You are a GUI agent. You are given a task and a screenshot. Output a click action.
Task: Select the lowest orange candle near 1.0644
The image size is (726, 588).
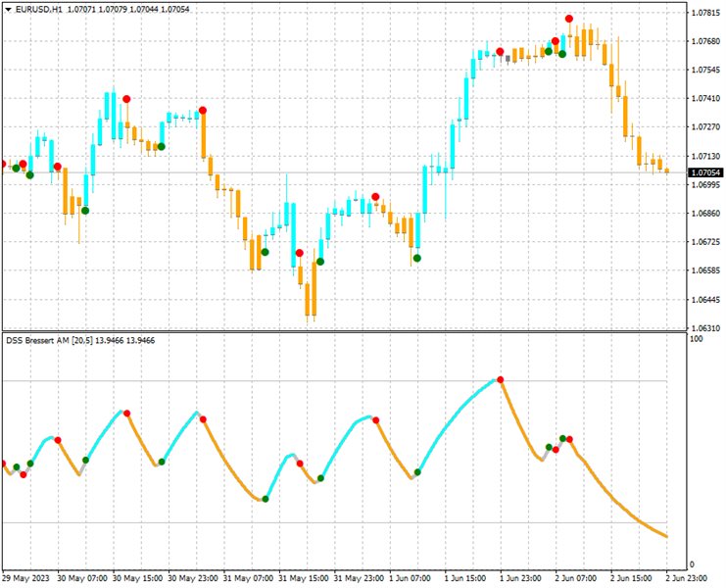click(x=311, y=299)
